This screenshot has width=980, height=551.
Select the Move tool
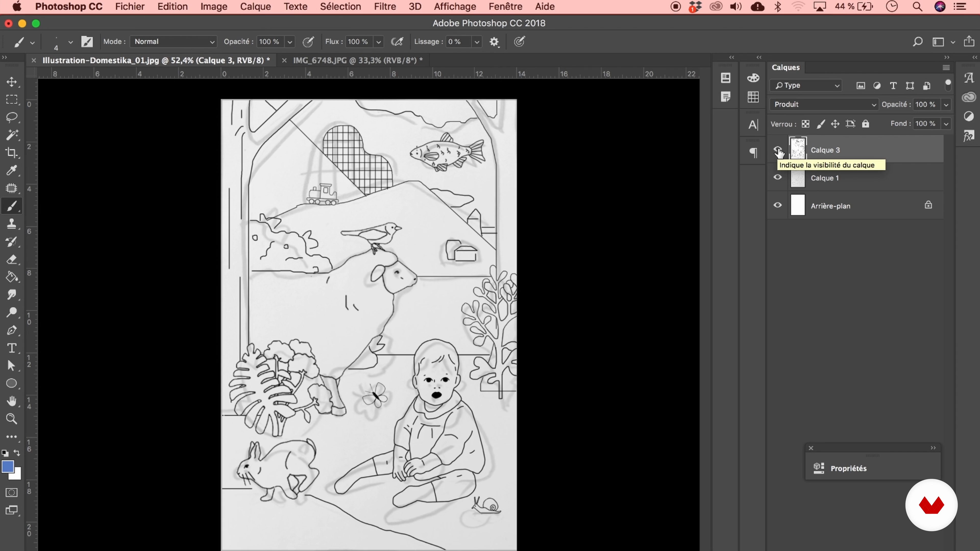coord(11,82)
